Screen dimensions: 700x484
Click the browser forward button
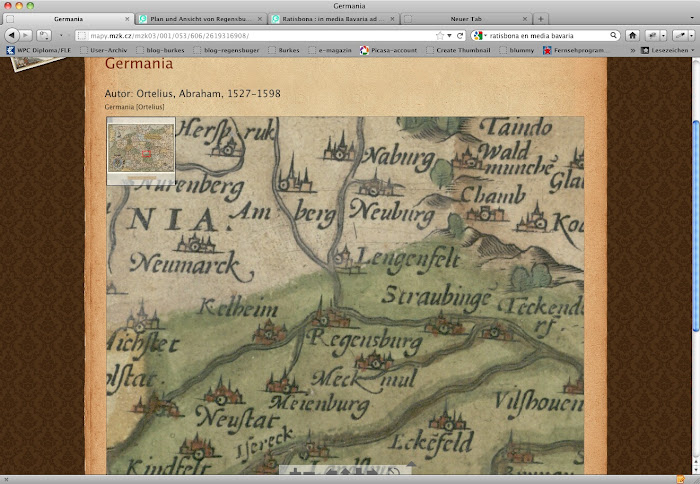[26, 34]
